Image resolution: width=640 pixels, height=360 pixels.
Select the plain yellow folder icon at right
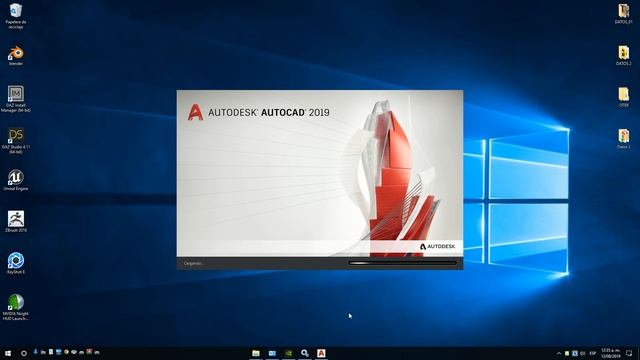[x=623, y=97]
